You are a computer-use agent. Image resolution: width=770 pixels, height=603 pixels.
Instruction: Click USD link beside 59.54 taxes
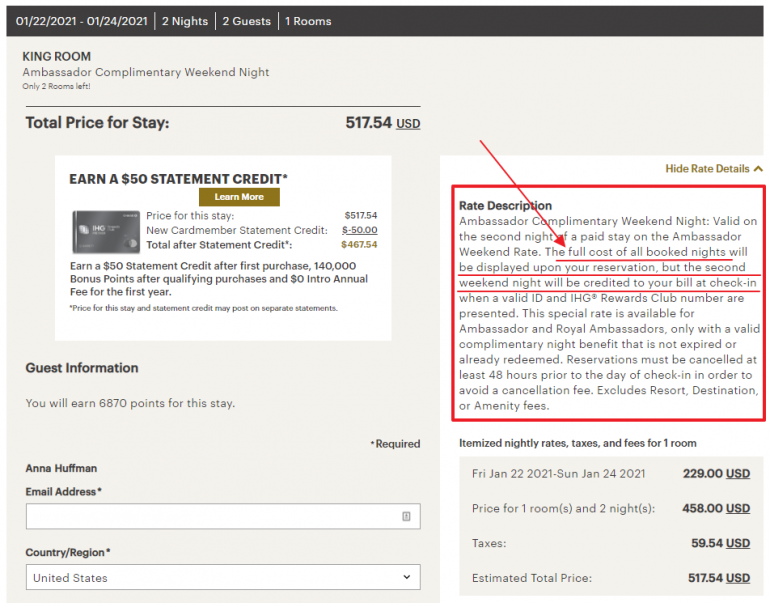[x=737, y=544]
